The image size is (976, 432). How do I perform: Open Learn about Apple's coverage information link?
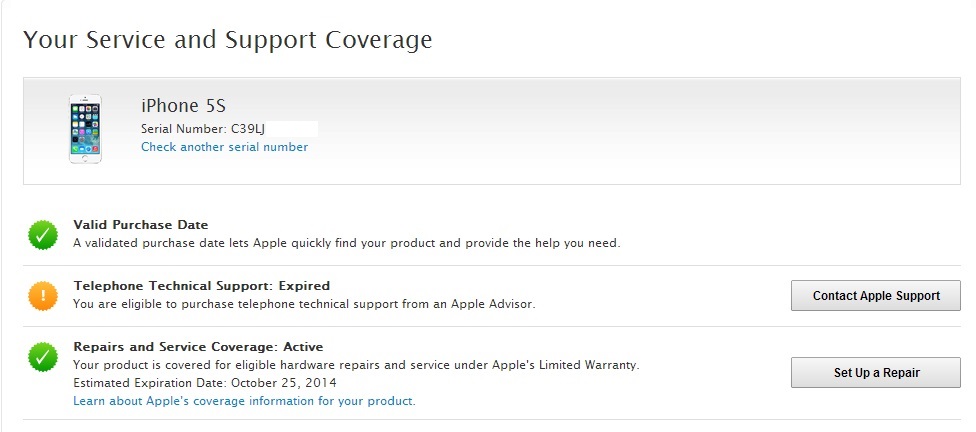click(244, 401)
